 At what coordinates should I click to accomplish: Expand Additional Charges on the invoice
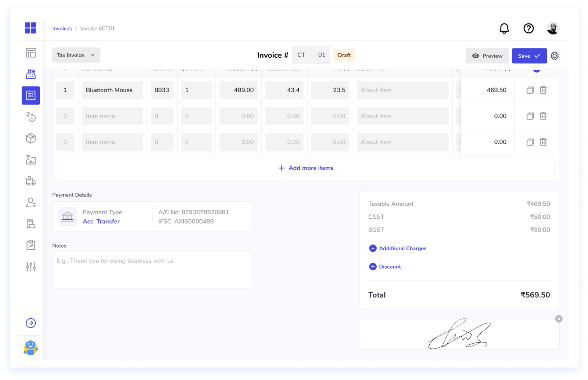point(397,248)
